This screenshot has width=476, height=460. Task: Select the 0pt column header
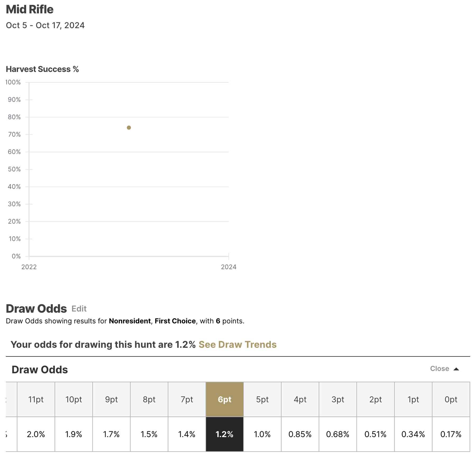[451, 400]
